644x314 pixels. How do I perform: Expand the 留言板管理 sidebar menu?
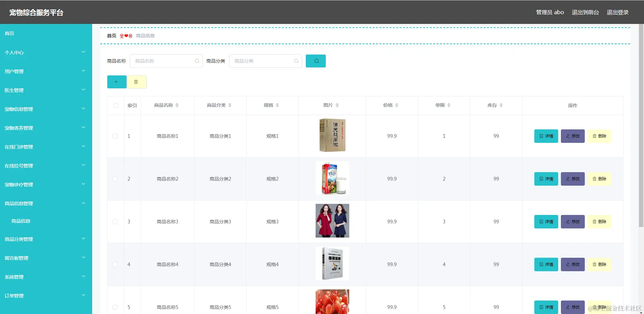coord(46,258)
